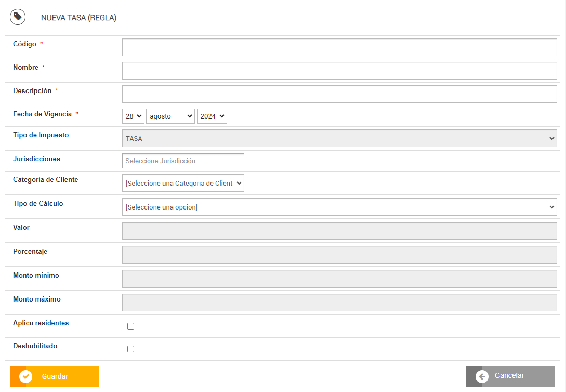The height and width of the screenshot is (392, 566).
Task: Click the Seleccione Jurisdicción field
Action: (183, 161)
